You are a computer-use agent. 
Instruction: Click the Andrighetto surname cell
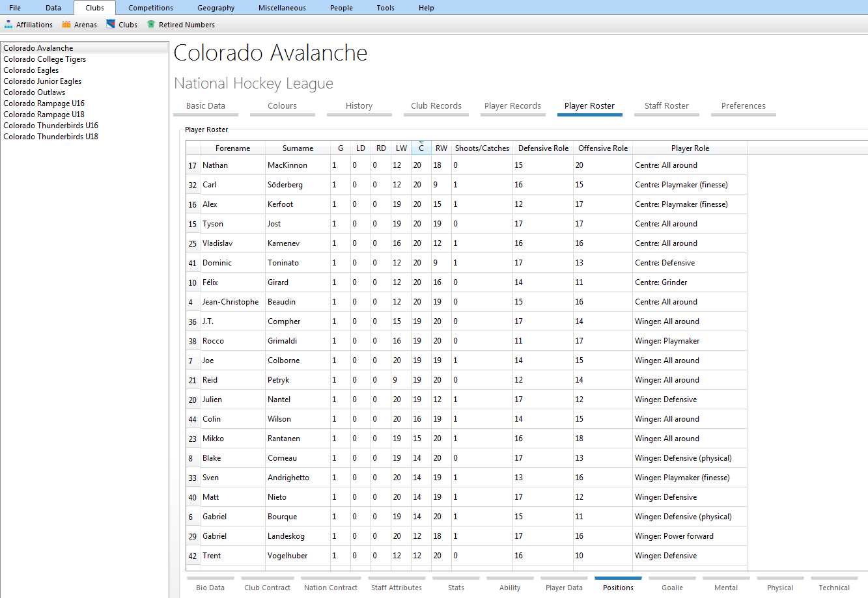tap(298, 478)
